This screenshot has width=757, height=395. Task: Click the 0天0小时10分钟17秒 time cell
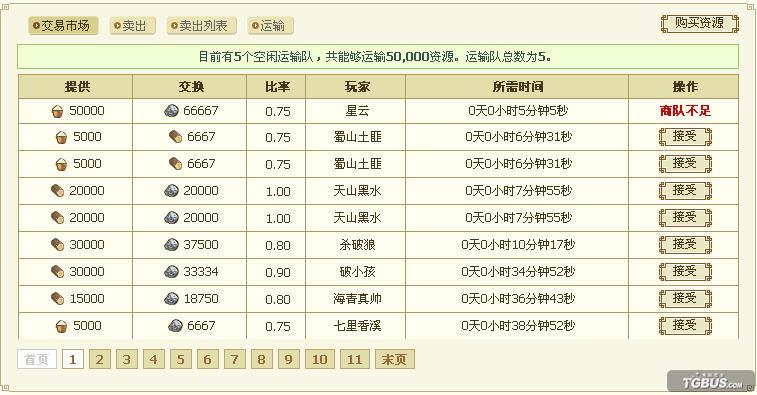[518, 245]
